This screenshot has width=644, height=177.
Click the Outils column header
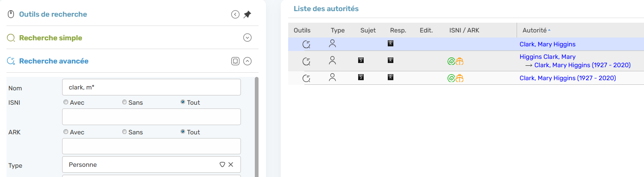(x=302, y=30)
